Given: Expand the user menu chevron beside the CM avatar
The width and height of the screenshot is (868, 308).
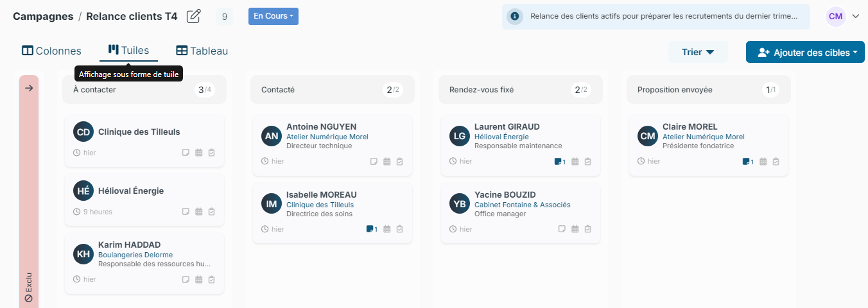Looking at the screenshot, I should coord(855,17).
